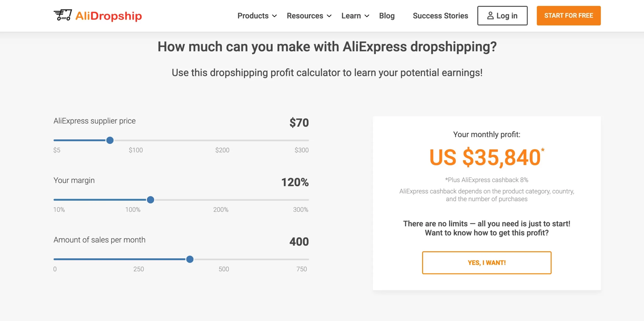Click the 300% margin scale label
The height and width of the screenshot is (321, 644).
coord(300,209)
